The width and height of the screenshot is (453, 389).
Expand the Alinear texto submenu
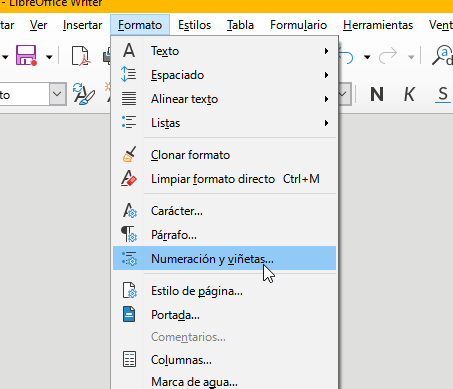pos(224,99)
